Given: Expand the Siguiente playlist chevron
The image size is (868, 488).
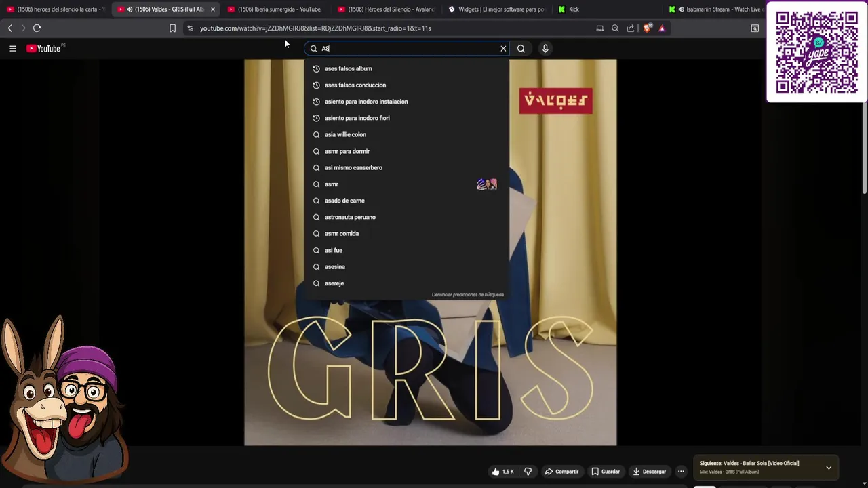Looking at the screenshot, I should (x=828, y=468).
